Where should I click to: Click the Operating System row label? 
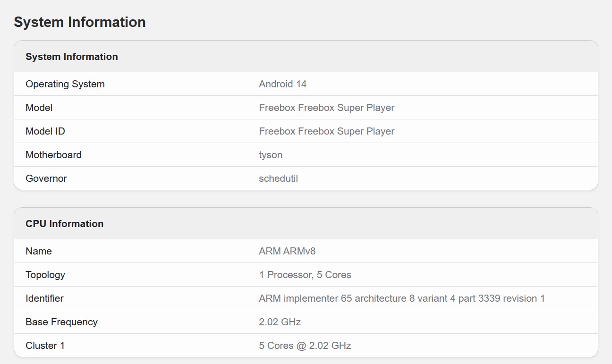[65, 84]
